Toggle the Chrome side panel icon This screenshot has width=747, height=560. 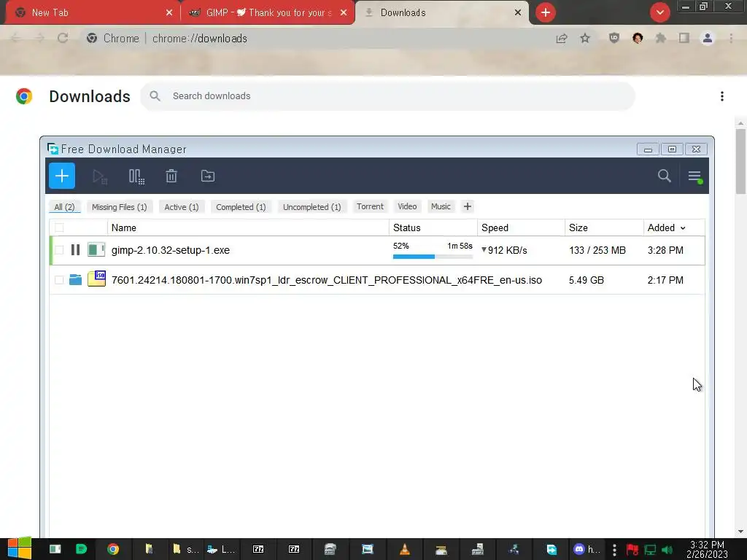click(x=684, y=38)
